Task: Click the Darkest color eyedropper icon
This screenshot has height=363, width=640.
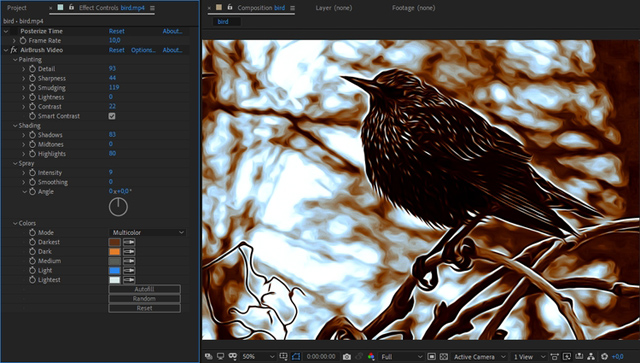Action: pyautogui.click(x=129, y=242)
